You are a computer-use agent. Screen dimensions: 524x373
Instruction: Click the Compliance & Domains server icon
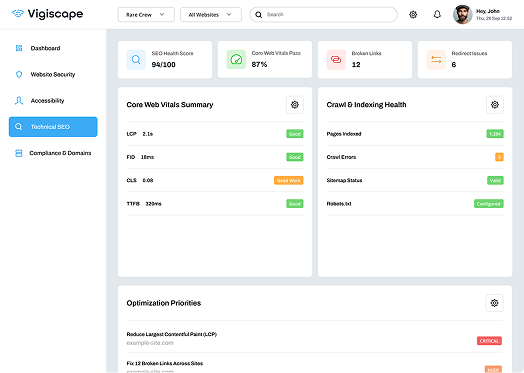tap(19, 153)
